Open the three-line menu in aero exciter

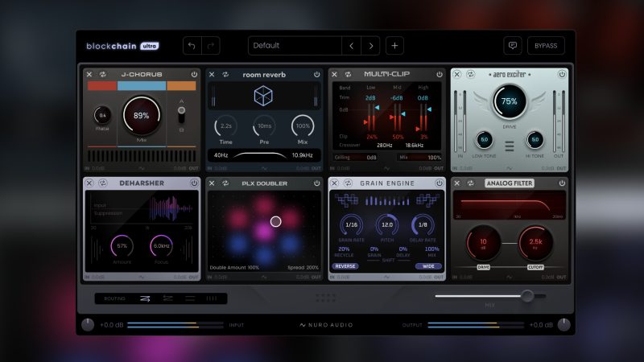pyautogui.click(x=510, y=146)
